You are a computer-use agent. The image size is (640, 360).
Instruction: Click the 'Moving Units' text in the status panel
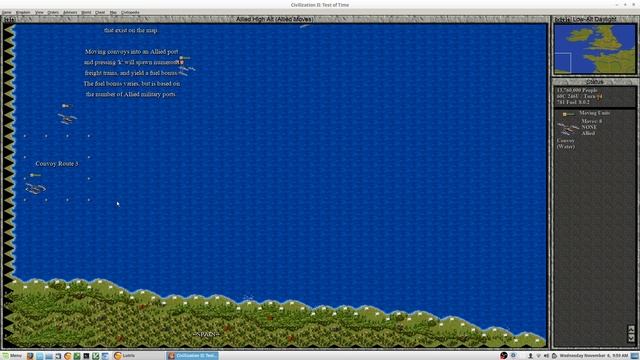594,113
